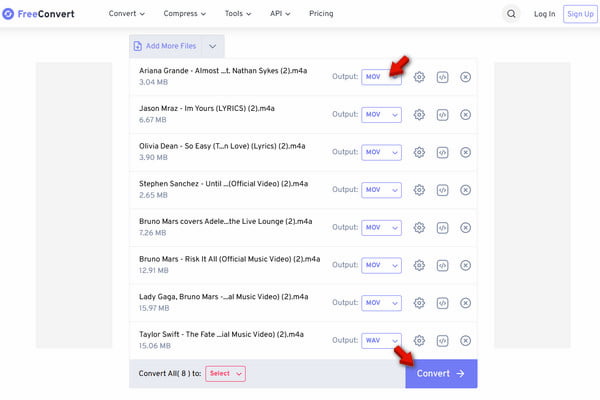The image size is (600, 400).
Task: Open settings gear for Ariana Grande file
Action: point(419,77)
